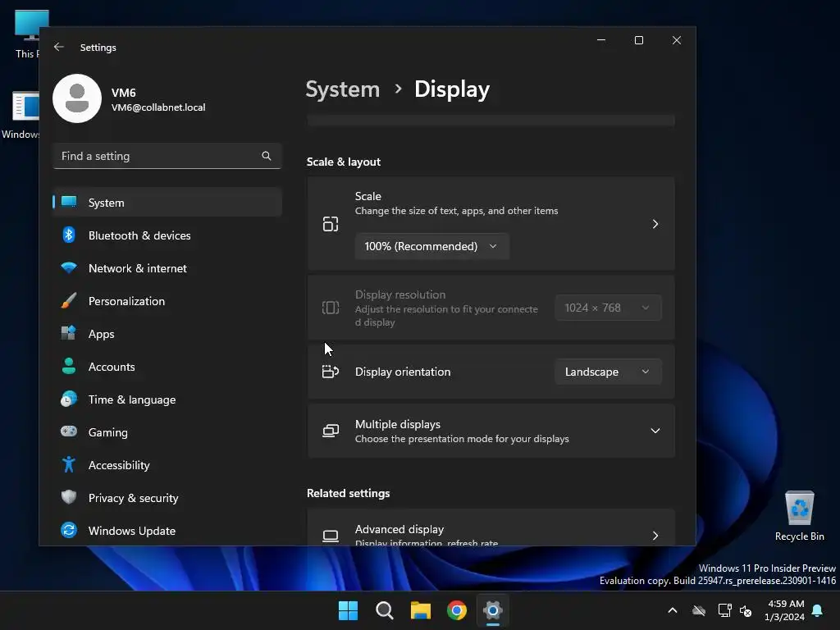840x630 pixels.
Task: Click the Personalization paintbrush icon
Action: tap(69, 300)
